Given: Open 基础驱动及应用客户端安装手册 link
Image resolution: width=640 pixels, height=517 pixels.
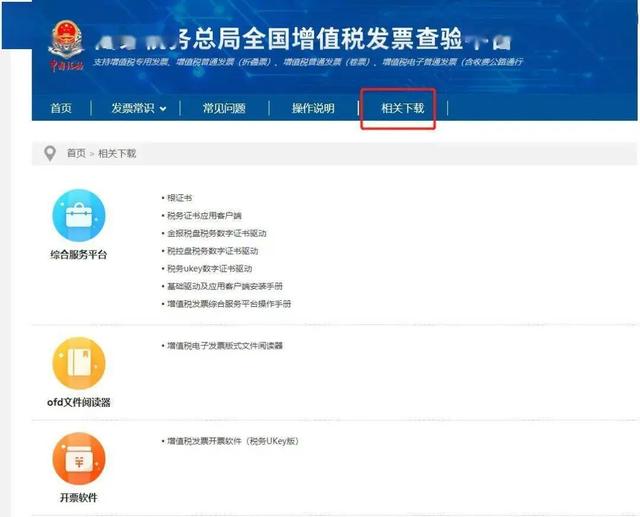Looking at the screenshot, I should [x=225, y=286].
